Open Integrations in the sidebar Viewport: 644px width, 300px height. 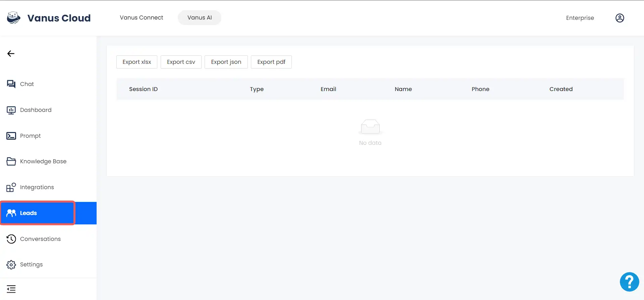[x=37, y=187]
